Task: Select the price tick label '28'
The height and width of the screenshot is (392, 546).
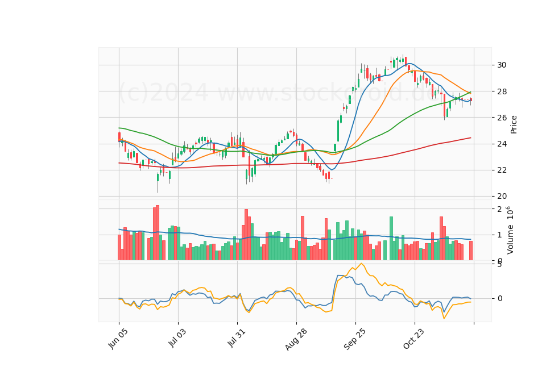Action: click(502, 91)
